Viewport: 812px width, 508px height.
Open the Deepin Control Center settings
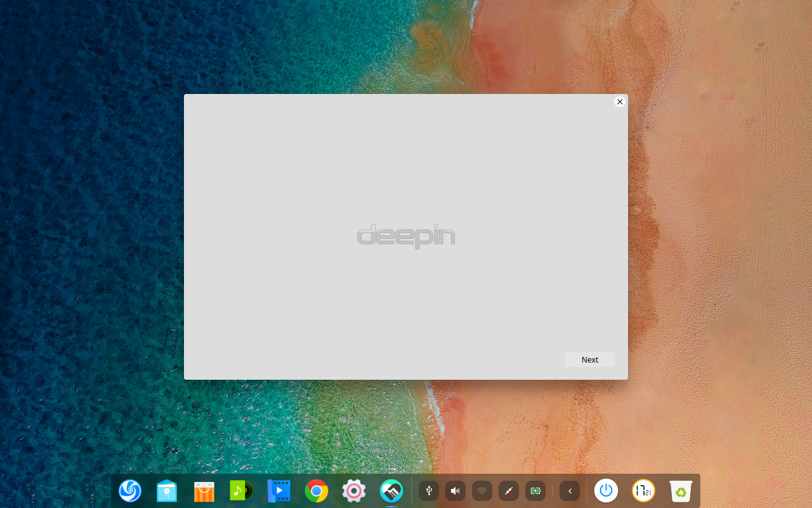point(353,491)
